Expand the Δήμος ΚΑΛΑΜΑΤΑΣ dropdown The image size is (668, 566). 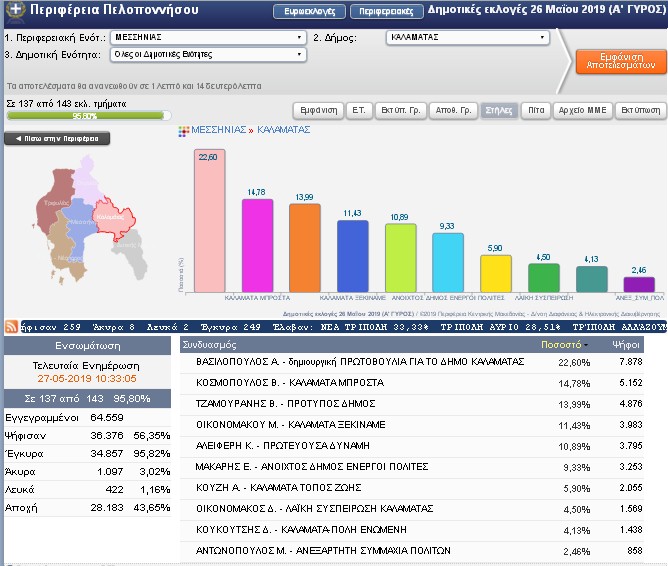point(467,37)
